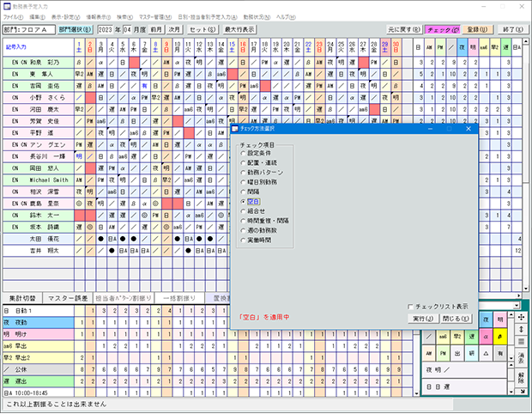Viewport: 532px width, 414px height.
Task: Select the AM symbol in the symbol palette
Action: point(429,353)
